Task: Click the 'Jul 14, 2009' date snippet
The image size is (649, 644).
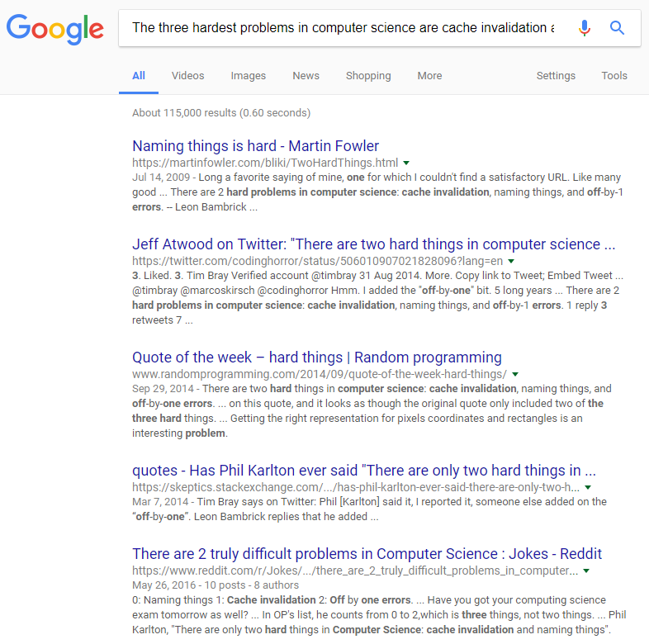Action: tap(161, 178)
